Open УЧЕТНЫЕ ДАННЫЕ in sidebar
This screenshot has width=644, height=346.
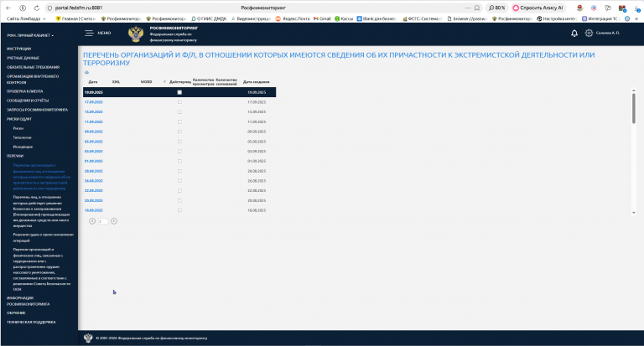pyautogui.click(x=23, y=58)
